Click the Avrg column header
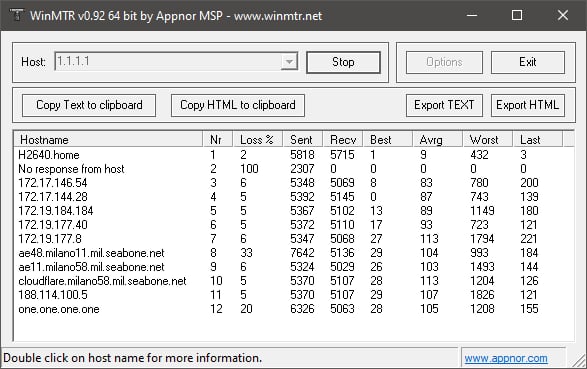The height and width of the screenshot is (369, 587). point(437,140)
